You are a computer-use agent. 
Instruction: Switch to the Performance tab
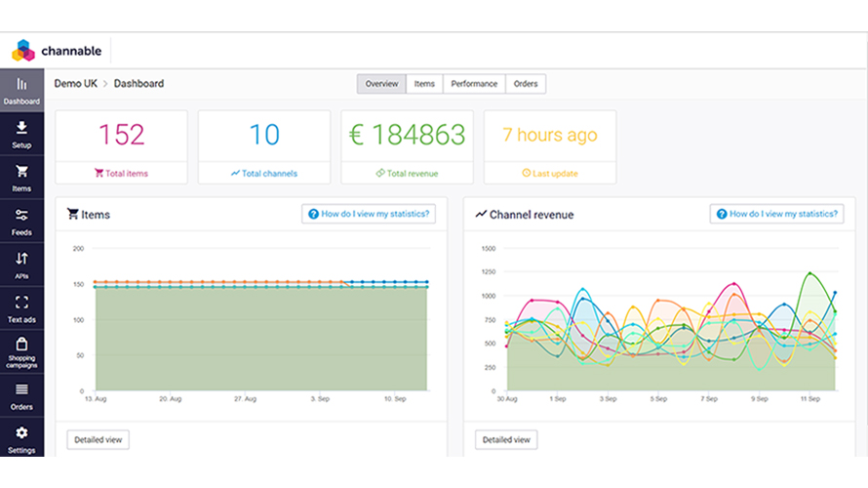[474, 84]
